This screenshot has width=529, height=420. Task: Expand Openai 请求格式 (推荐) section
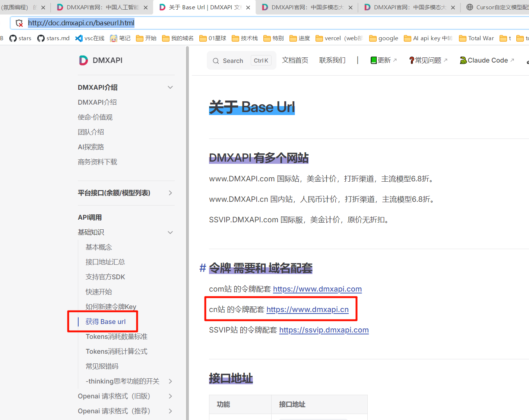click(170, 411)
